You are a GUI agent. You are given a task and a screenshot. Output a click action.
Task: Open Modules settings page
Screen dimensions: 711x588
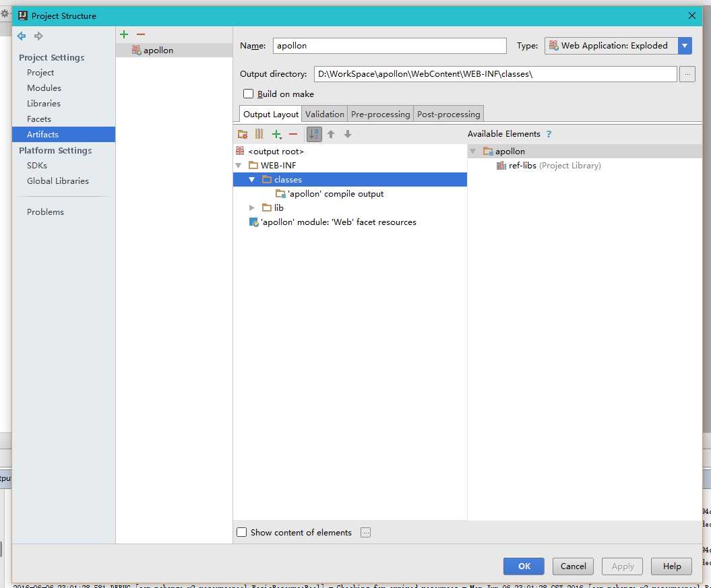click(44, 88)
